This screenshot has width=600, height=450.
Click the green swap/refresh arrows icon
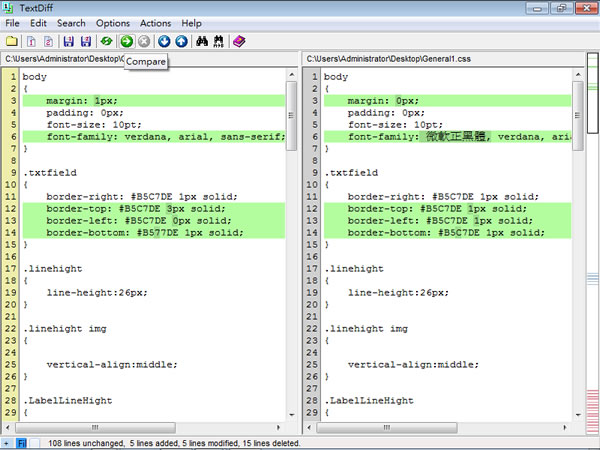106,41
